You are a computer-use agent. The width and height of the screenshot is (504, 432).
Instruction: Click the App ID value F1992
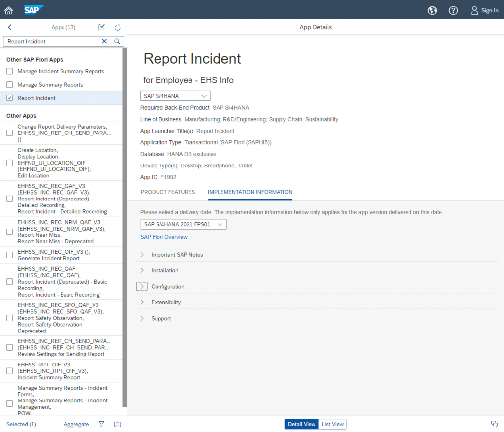pos(168,177)
